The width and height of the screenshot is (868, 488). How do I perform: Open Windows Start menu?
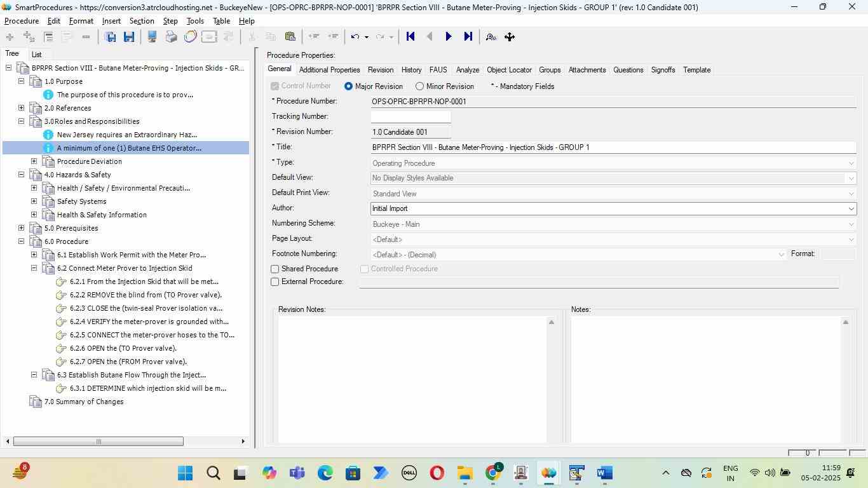click(186, 473)
